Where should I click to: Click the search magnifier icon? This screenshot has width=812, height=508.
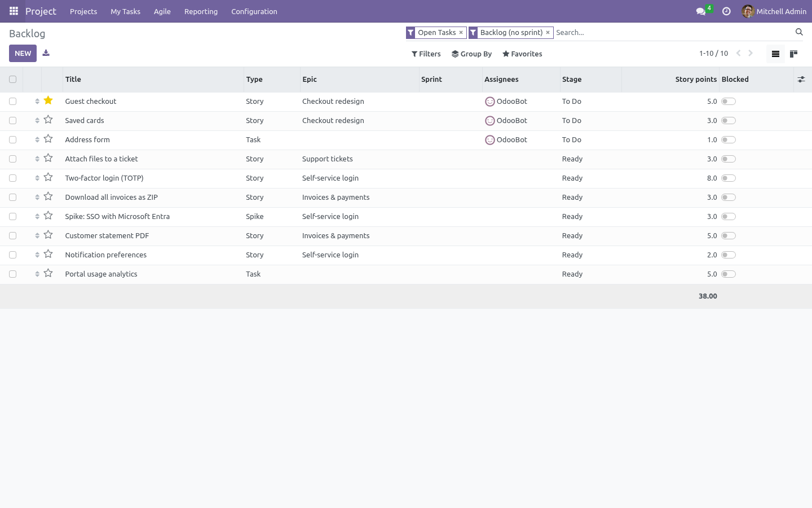[x=799, y=32]
